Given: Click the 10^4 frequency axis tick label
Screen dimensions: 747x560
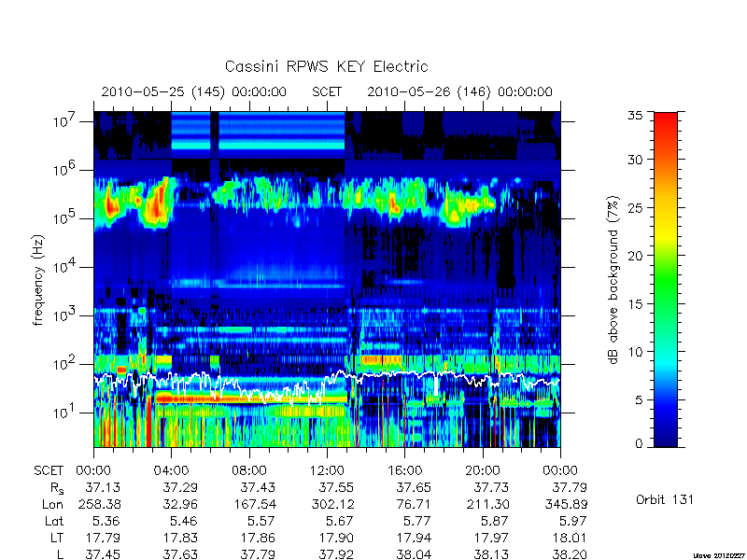Looking at the screenshot, I should coord(66,266).
